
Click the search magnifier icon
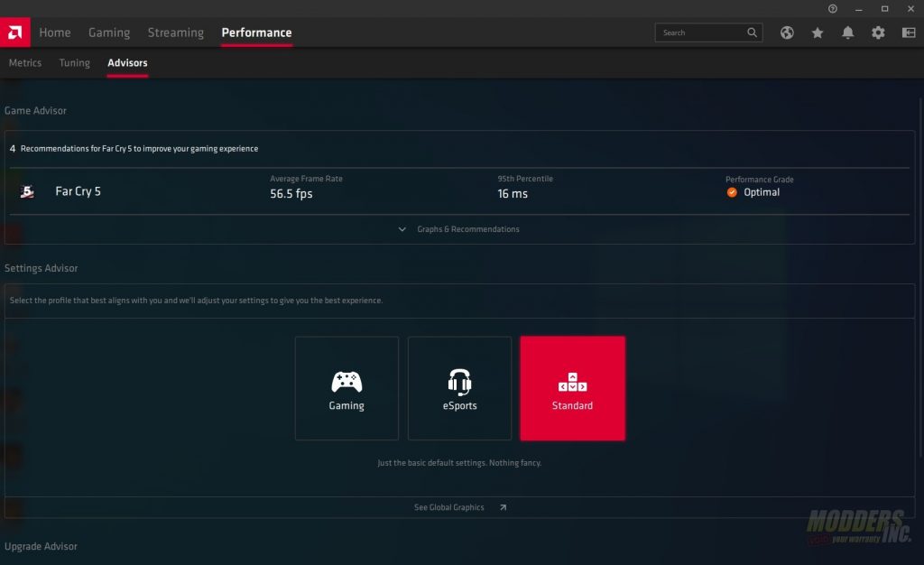[752, 32]
